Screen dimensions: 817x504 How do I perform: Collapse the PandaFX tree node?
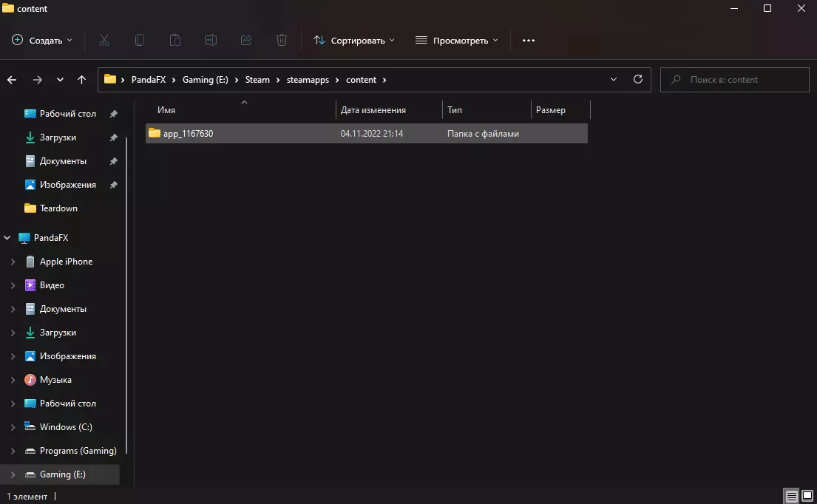point(7,238)
